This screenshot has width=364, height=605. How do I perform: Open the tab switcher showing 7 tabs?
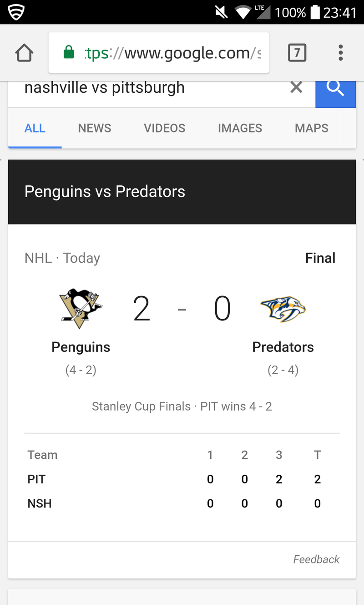(297, 53)
